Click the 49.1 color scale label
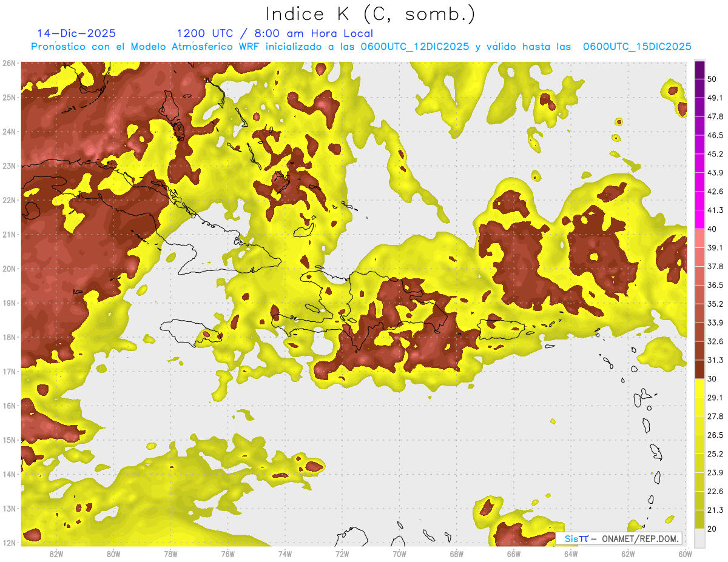Image resolution: width=728 pixels, height=562 pixels. (x=715, y=98)
